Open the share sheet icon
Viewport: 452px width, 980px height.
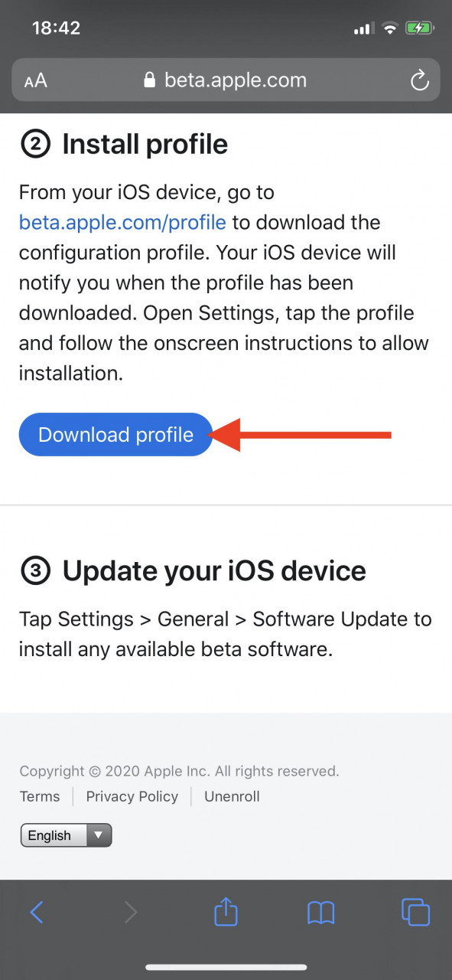tap(226, 910)
